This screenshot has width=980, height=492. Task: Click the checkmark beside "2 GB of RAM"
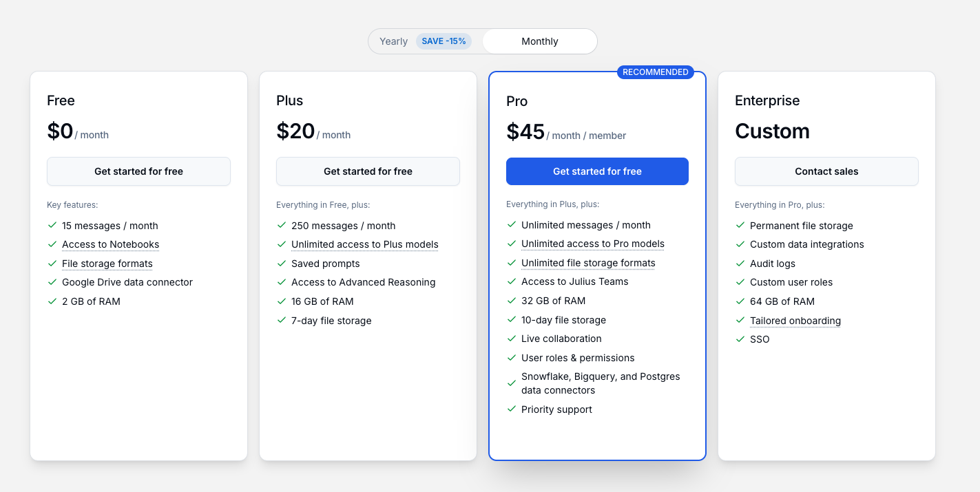52,301
